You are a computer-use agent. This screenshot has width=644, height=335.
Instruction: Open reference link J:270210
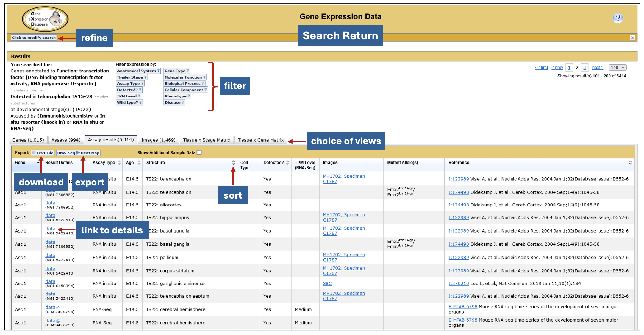458,283
